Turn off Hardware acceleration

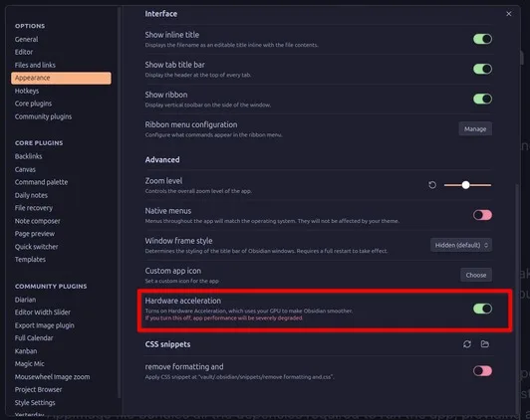pyautogui.click(x=482, y=309)
